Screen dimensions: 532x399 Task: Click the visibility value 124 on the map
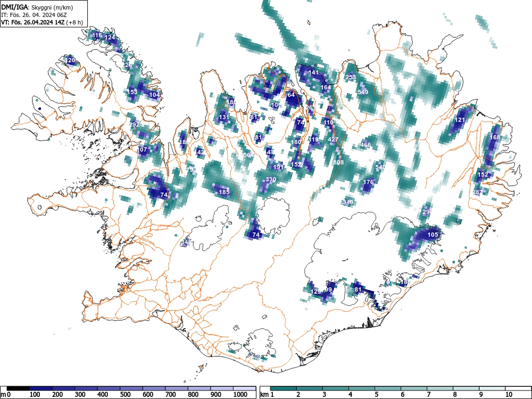(110, 37)
